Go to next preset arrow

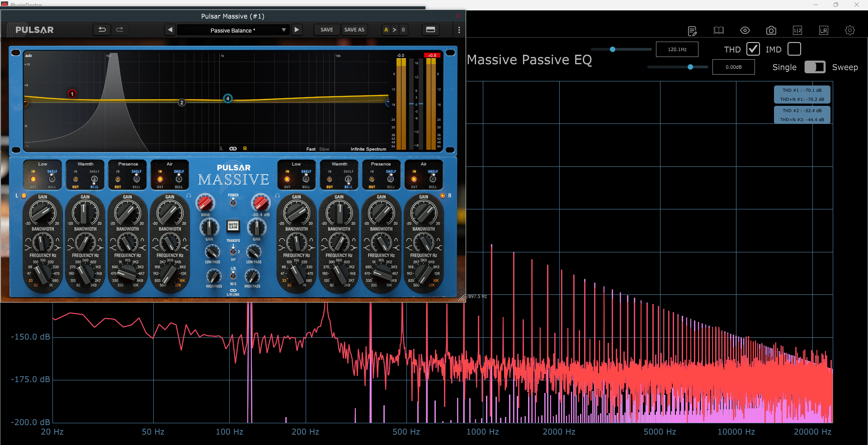click(x=297, y=30)
